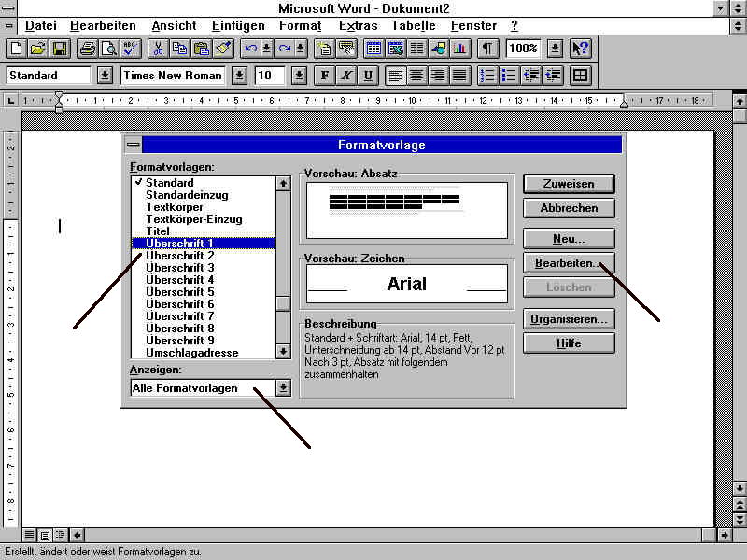Click the Organisieren... button
747x560 pixels.
tap(569, 319)
